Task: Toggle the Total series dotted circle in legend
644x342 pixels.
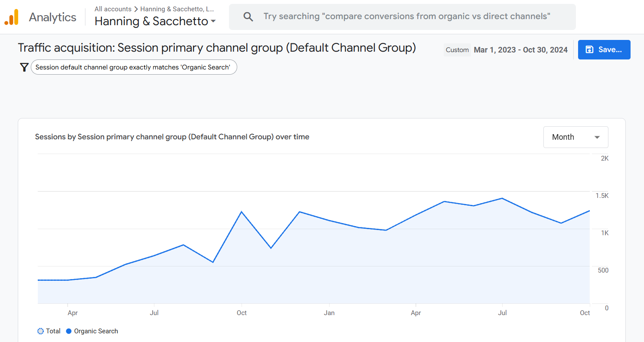Action: coord(40,331)
